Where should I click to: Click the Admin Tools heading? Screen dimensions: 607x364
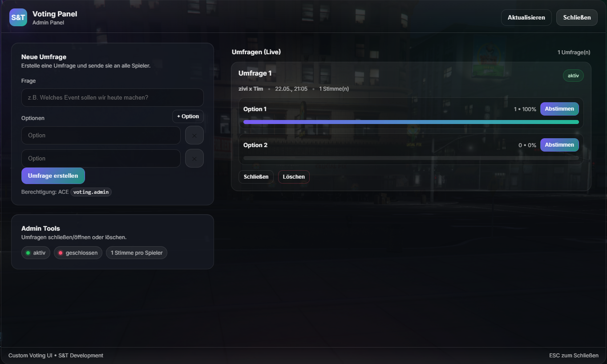(40, 228)
